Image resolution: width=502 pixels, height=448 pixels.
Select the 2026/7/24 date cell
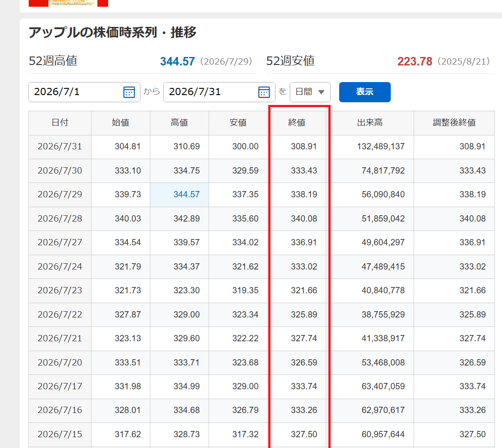point(60,266)
